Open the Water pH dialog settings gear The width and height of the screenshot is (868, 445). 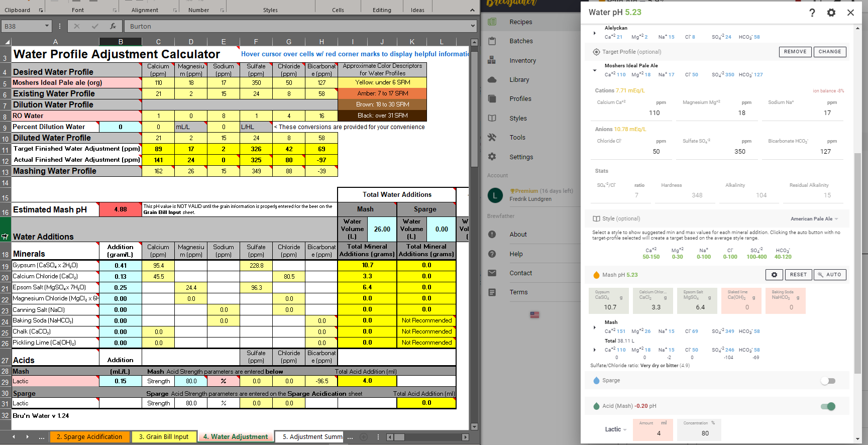831,13
